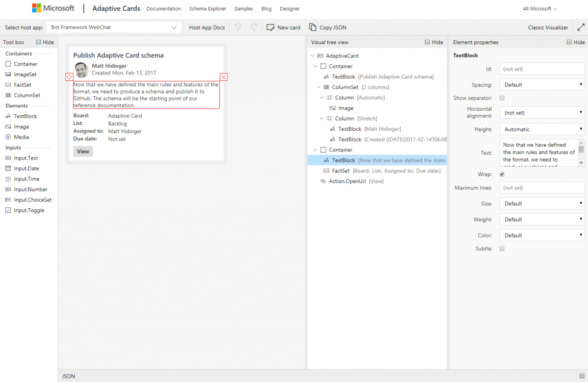Screen dimensions: 588x382
Task: Hide the Visual tree view panel
Action: [434, 42]
